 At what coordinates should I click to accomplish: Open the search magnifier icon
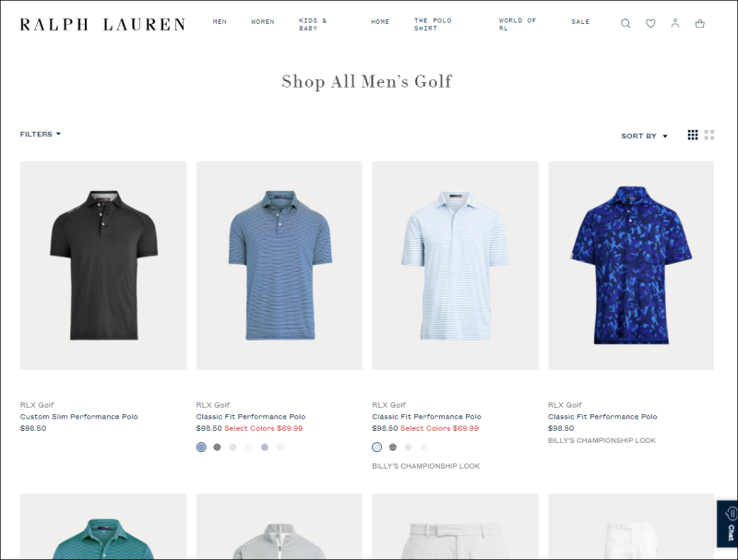click(x=625, y=24)
